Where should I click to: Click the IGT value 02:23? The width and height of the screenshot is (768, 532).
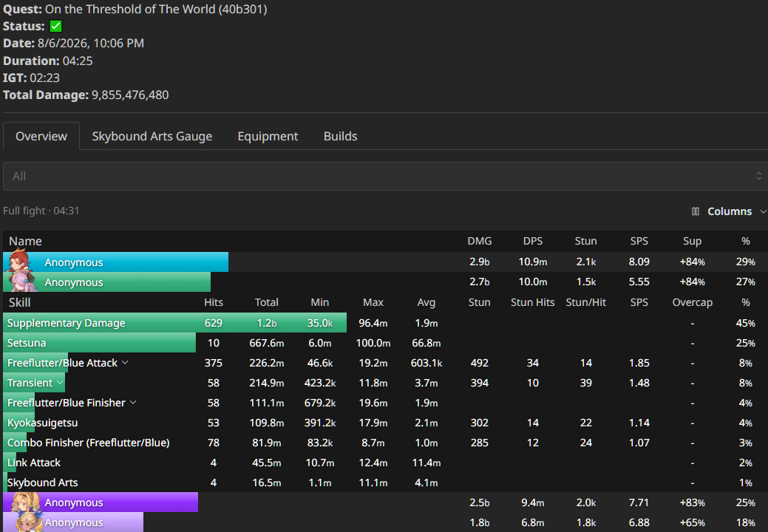(44, 78)
